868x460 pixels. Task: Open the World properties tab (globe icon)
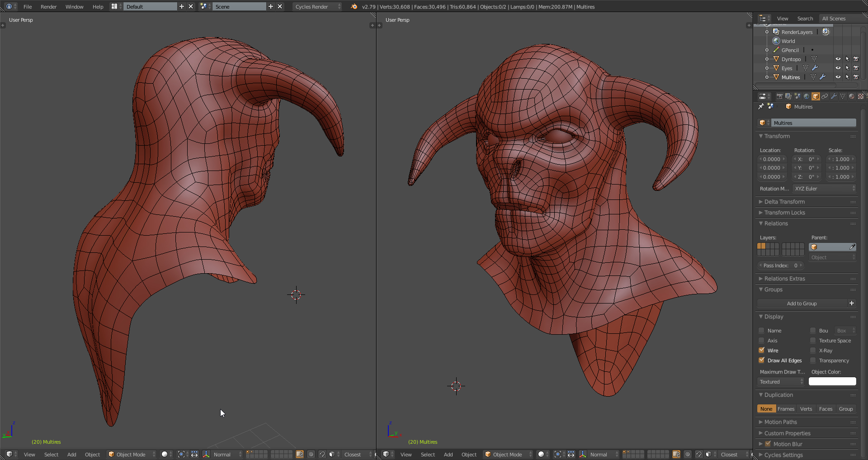point(807,96)
